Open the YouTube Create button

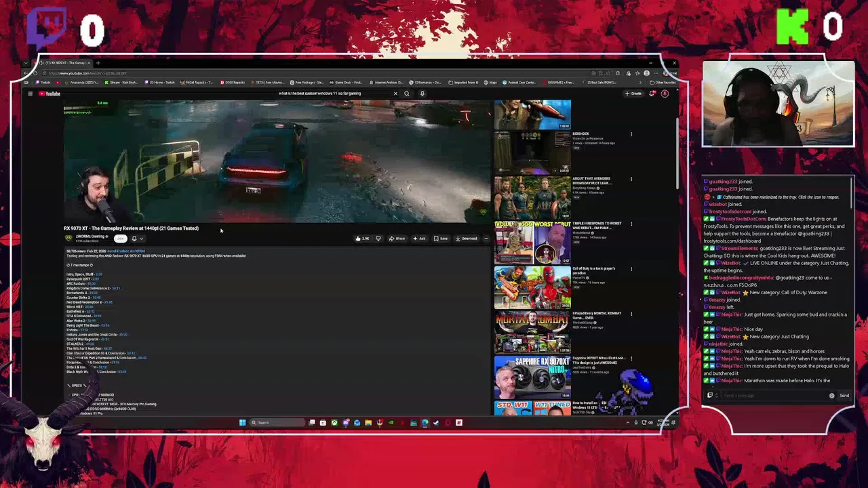click(633, 94)
